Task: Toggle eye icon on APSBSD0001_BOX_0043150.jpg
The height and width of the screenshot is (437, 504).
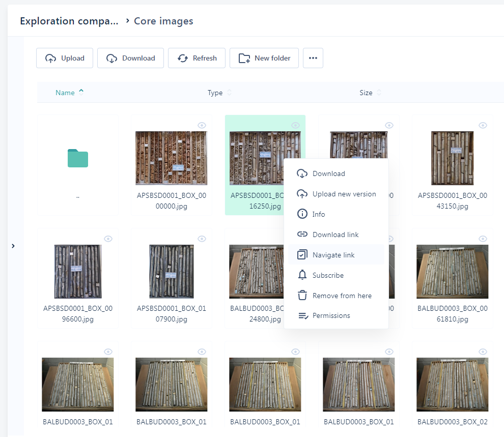Action: [483, 125]
